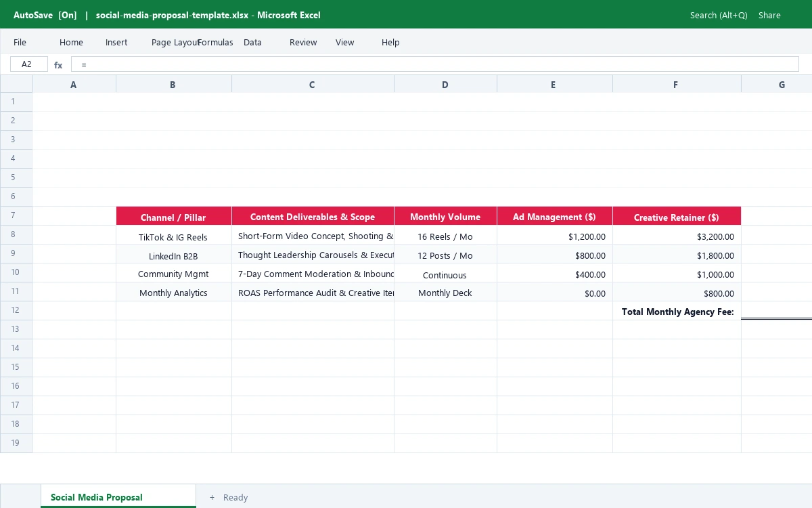Viewport: 812px width, 508px height.
Task: Open the Review tab
Action: click(303, 42)
